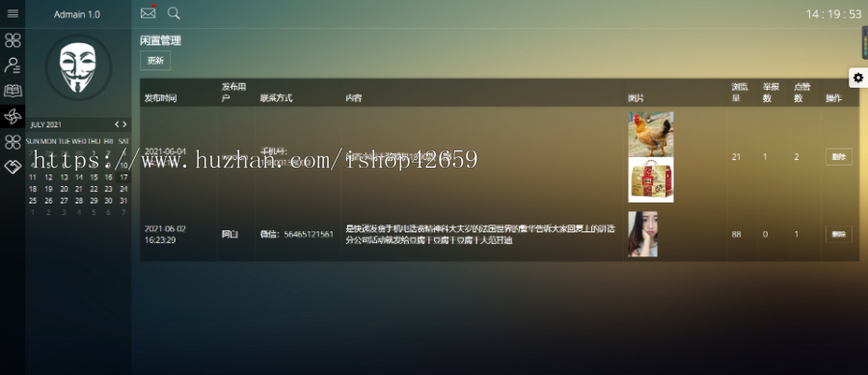Viewport: 868px width, 375px height.
Task: Click the view count 21
Action: coord(736,157)
